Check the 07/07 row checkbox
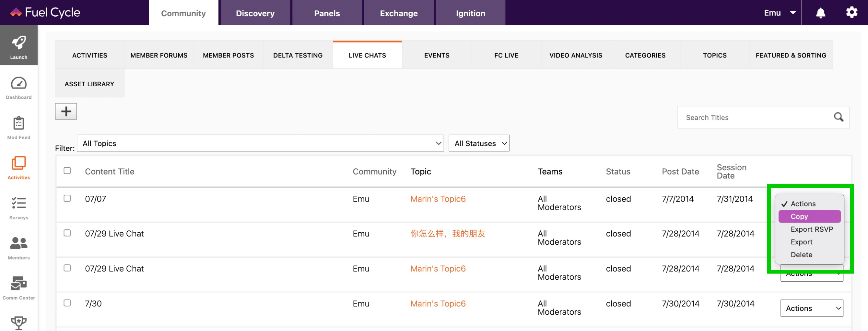Image resolution: width=868 pixels, height=331 pixels. coord(67,198)
